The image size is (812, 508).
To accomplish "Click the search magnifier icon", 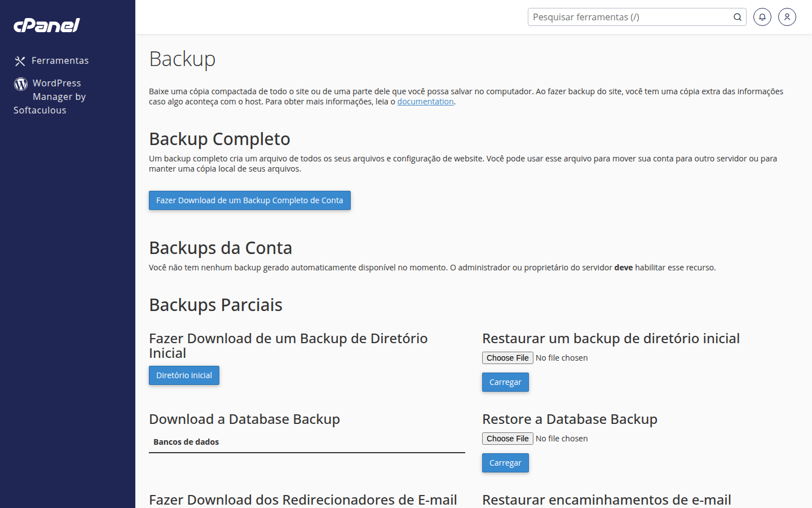I will (737, 17).
